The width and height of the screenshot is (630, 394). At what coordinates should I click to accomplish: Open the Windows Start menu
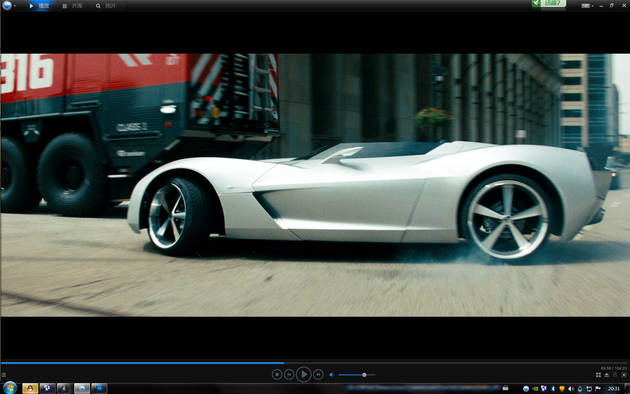pos(10,388)
